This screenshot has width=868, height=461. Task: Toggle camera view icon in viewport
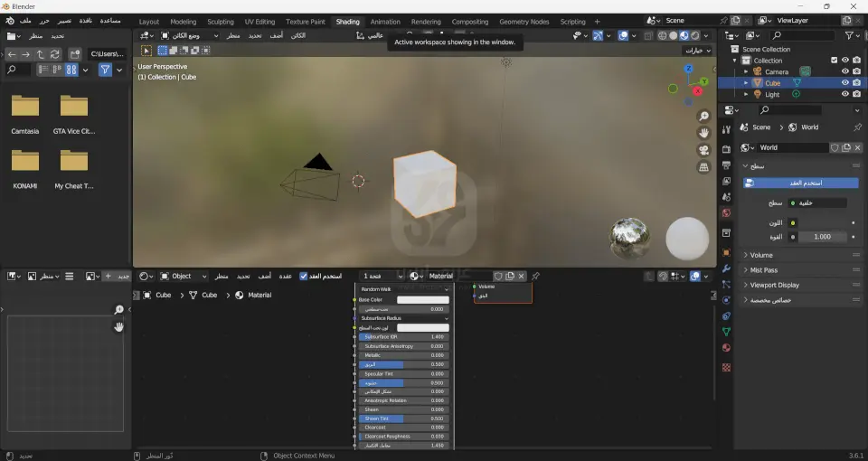pos(703,150)
